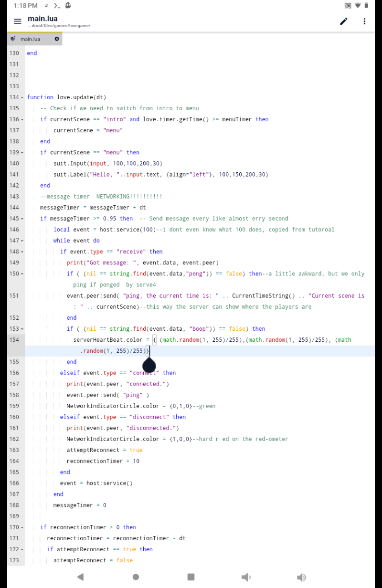Collapse the messageTimer if-block at line 145
Screen dimensions: 382x588
[x=22, y=219]
